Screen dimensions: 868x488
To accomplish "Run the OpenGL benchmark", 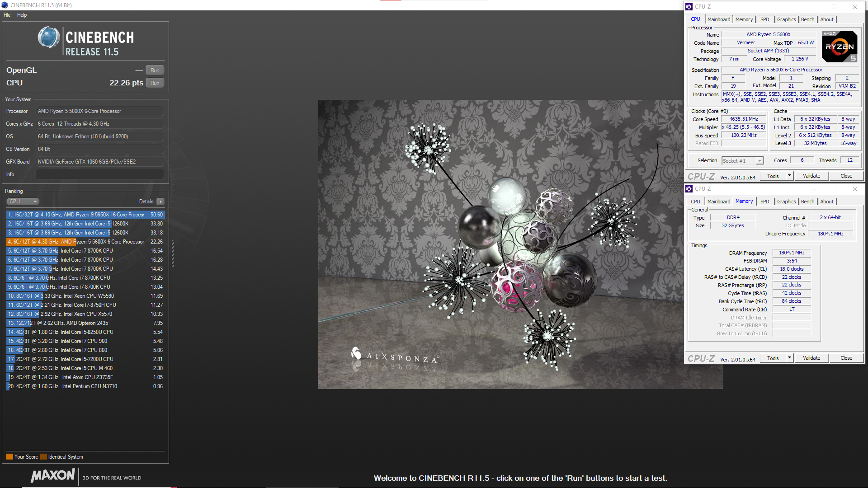I will tap(155, 70).
